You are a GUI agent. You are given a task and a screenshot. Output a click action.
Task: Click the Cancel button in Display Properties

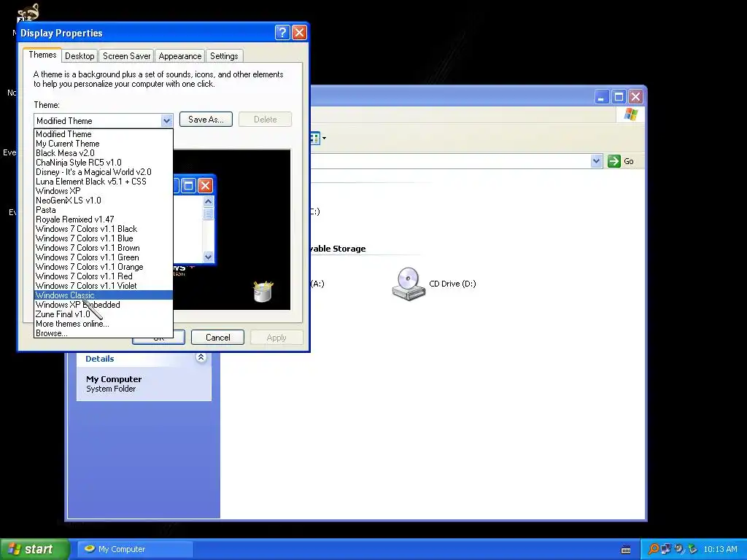(x=217, y=337)
